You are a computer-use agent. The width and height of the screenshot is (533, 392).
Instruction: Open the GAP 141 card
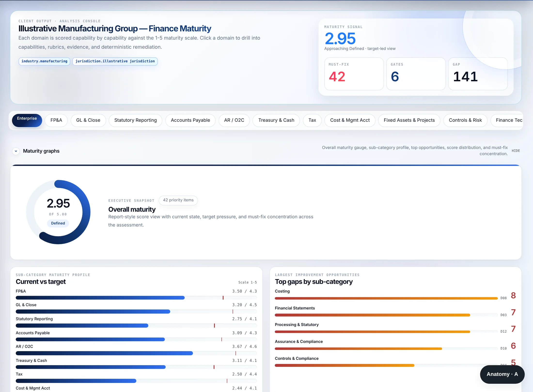[478, 74]
